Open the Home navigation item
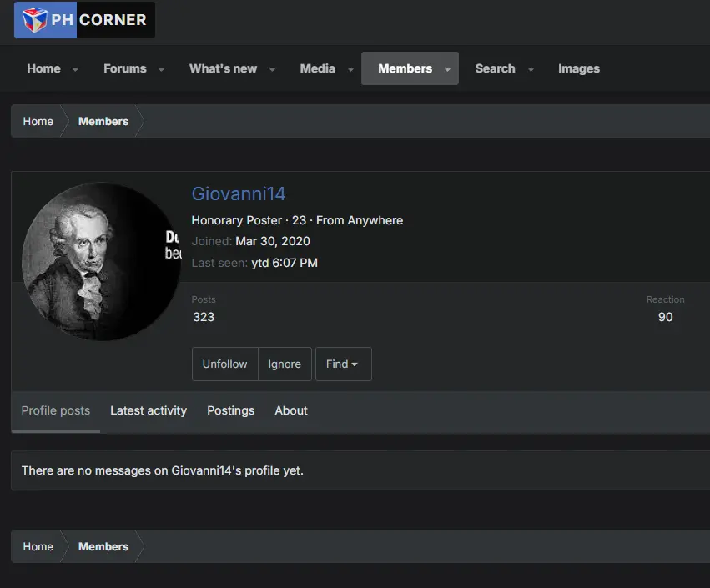This screenshot has height=588, width=710. (x=43, y=68)
